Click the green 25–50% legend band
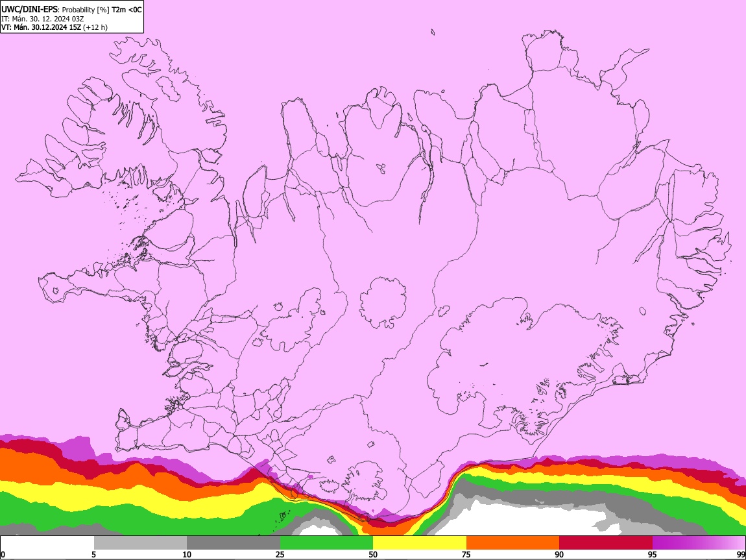746x560 pixels. pyautogui.click(x=326, y=542)
